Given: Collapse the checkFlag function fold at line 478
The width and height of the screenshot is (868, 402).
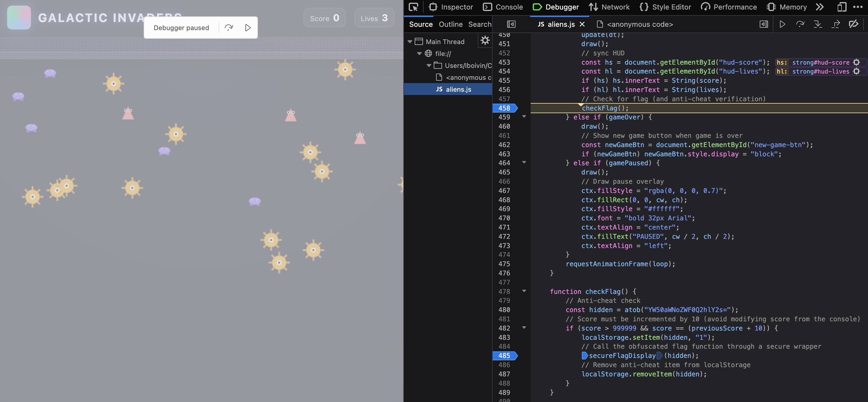Looking at the screenshot, I should point(524,292).
